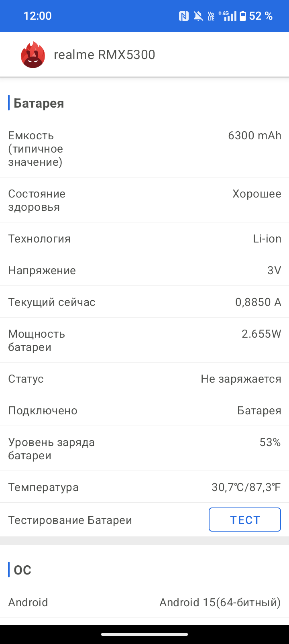Viewport: 289px width, 644px height.
Task: Select the Состояние здоровья row
Action: tap(144, 200)
